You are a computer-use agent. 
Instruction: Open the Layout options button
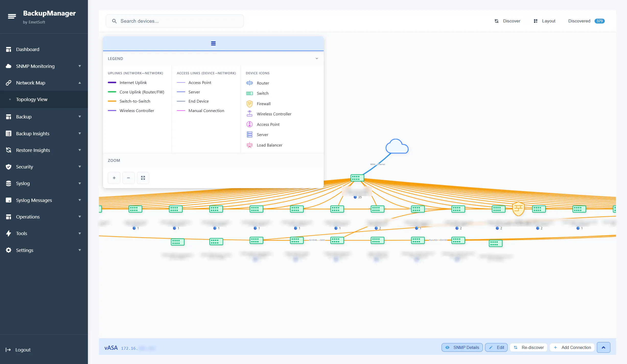click(544, 21)
